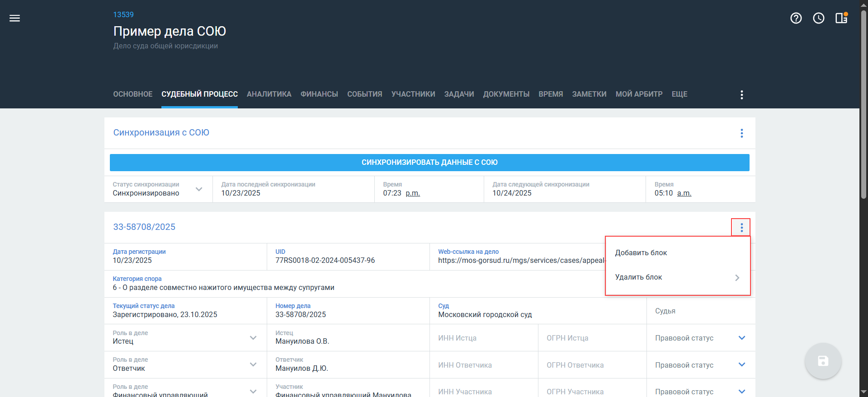The height and width of the screenshot is (397, 868).
Task: Click Синхронизировать данные с СОЮ button
Action: tap(429, 163)
